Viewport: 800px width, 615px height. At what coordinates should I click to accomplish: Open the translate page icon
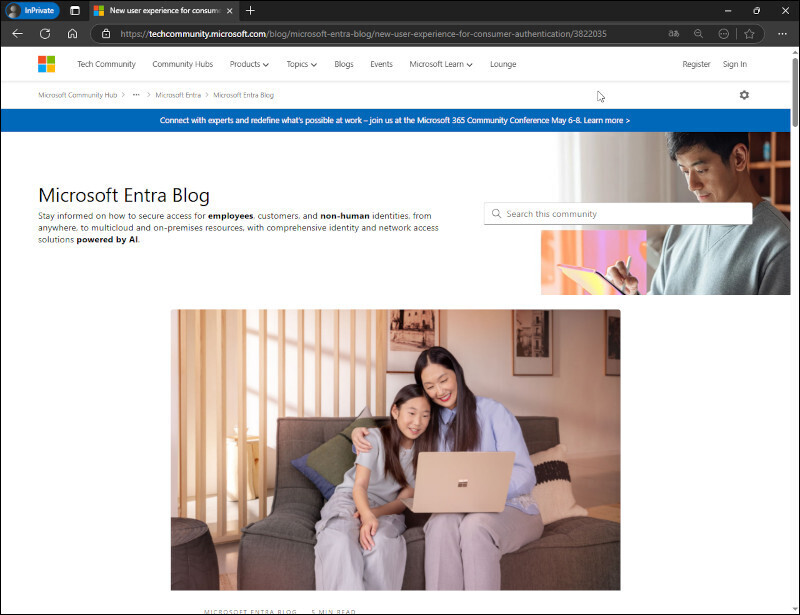(x=673, y=34)
